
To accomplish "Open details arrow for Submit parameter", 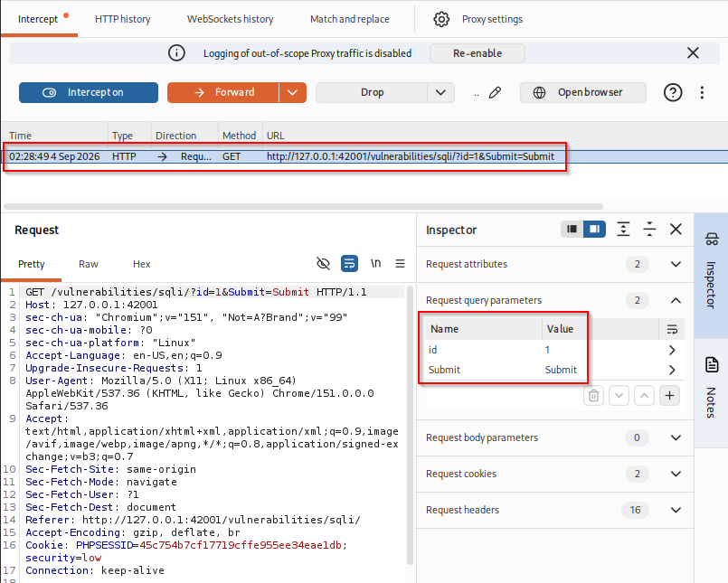I will (672, 370).
